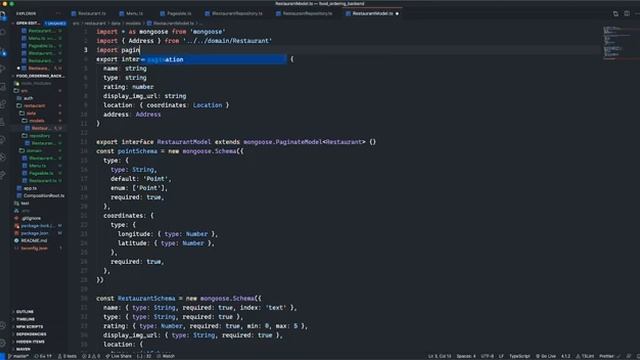Viewport: 640px width, 360px height.
Task: Open the Manage gear in activity bar
Action: click(3, 343)
